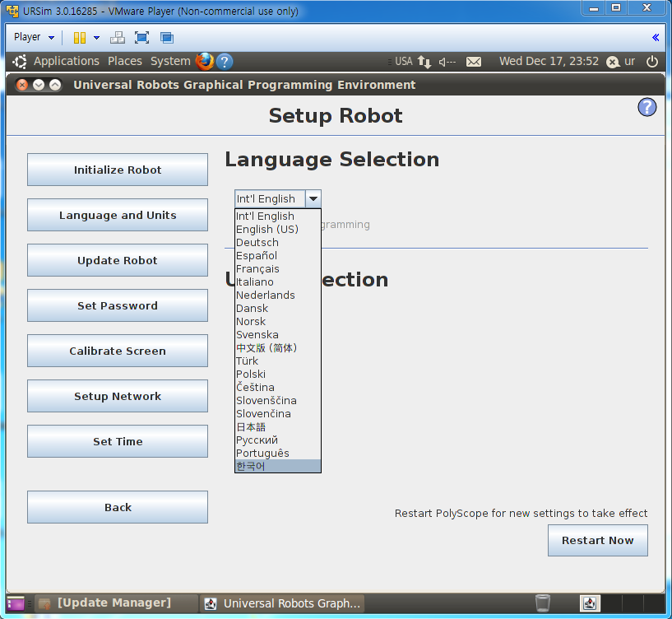Choose Svenska from language list

coord(278,334)
